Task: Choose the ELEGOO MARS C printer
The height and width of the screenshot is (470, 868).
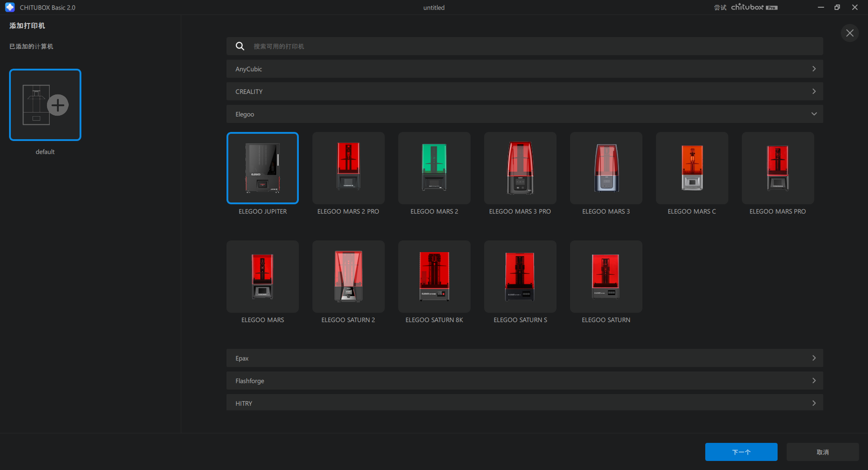Action: point(692,168)
